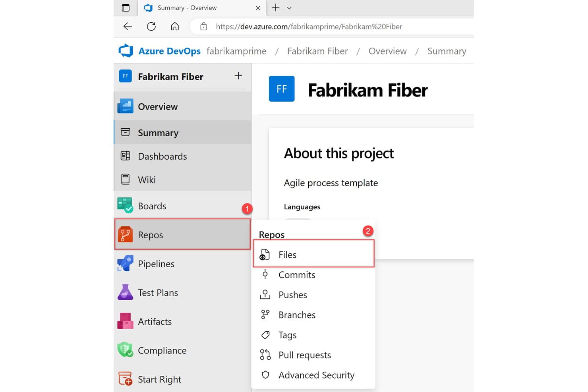Click the Summary breadcrumb link
This screenshot has width=588, height=392.
(447, 51)
